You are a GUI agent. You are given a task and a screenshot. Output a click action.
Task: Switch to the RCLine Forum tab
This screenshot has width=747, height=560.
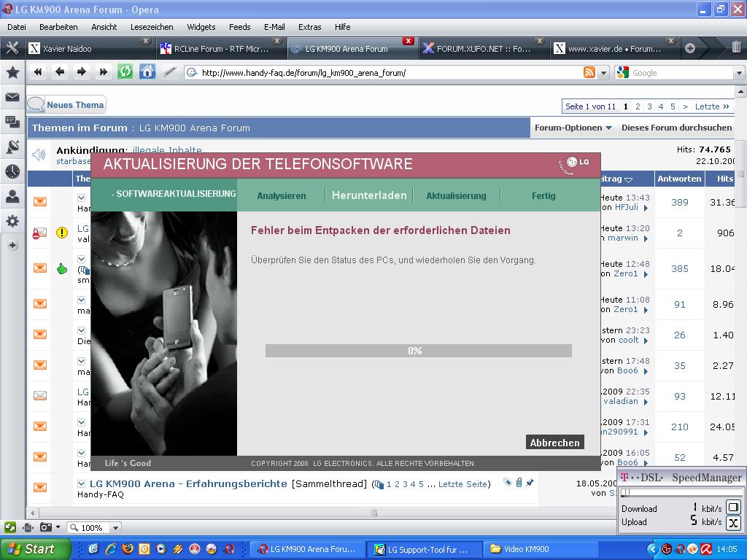tap(220, 48)
